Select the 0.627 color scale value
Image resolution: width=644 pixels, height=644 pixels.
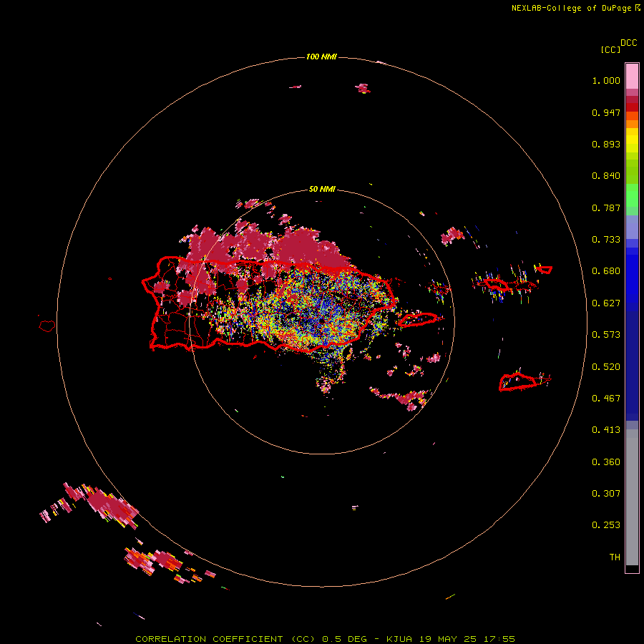coord(606,303)
